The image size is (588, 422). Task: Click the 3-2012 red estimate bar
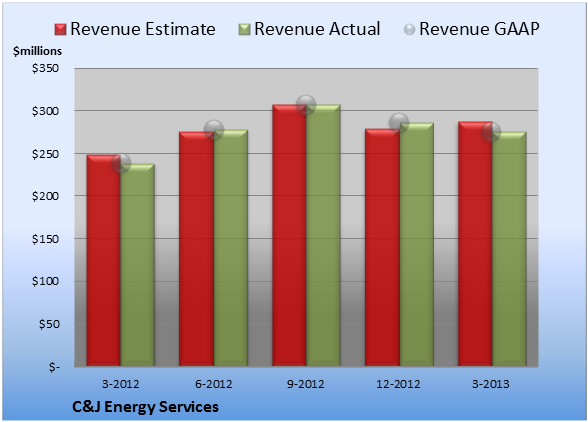[104, 260]
